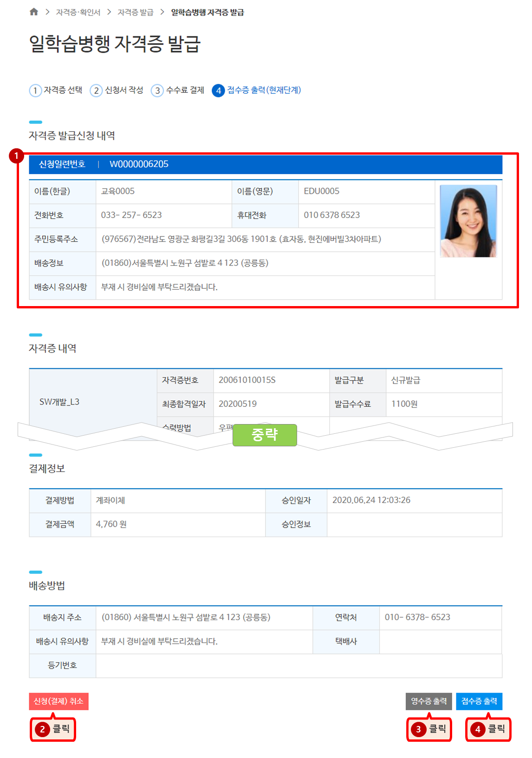Select 최종합격일자 value 20200519
This screenshot has width=532, height=758.
(x=238, y=404)
